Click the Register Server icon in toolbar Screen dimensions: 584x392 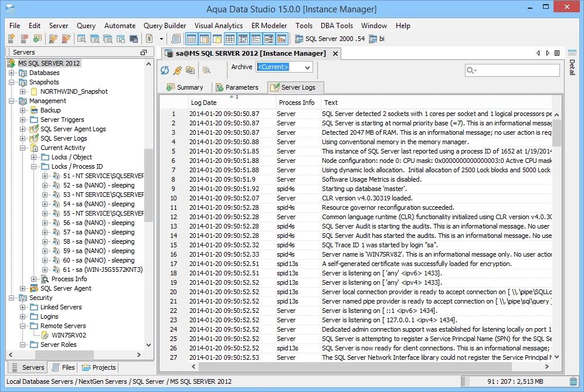tap(11, 39)
